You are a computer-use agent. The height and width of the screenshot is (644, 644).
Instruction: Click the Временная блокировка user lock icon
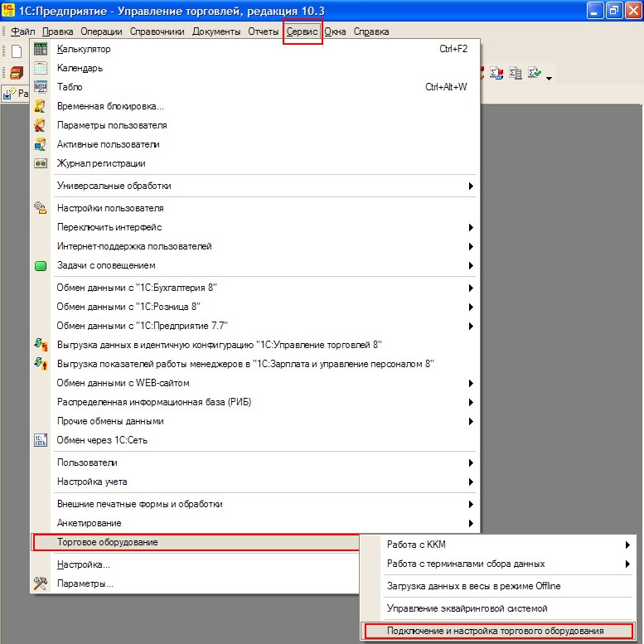[x=41, y=106]
